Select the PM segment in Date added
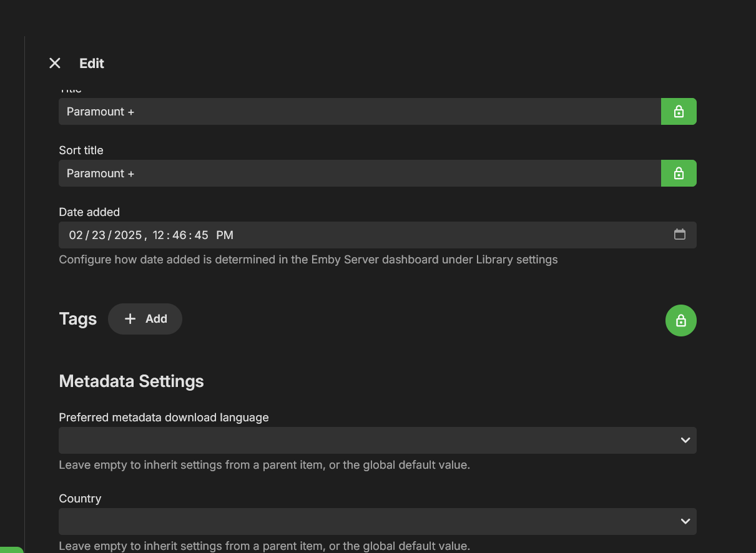The image size is (756, 553). (x=225, y=235)
